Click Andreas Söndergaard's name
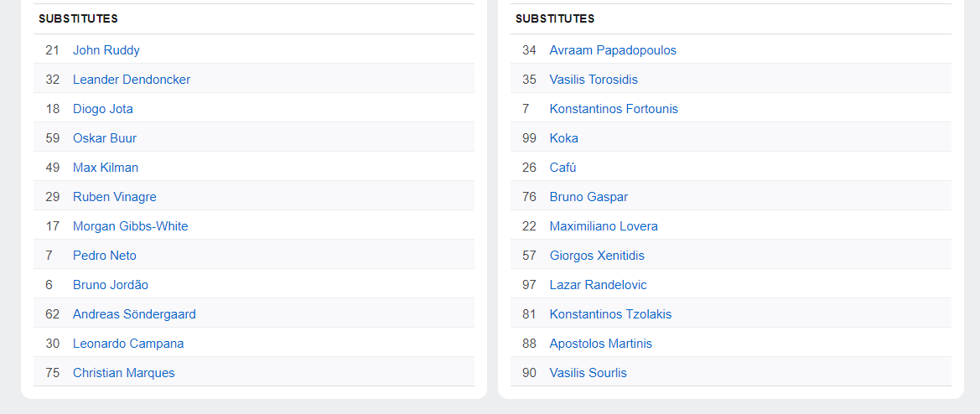980x414 pixels. [134, 314]
